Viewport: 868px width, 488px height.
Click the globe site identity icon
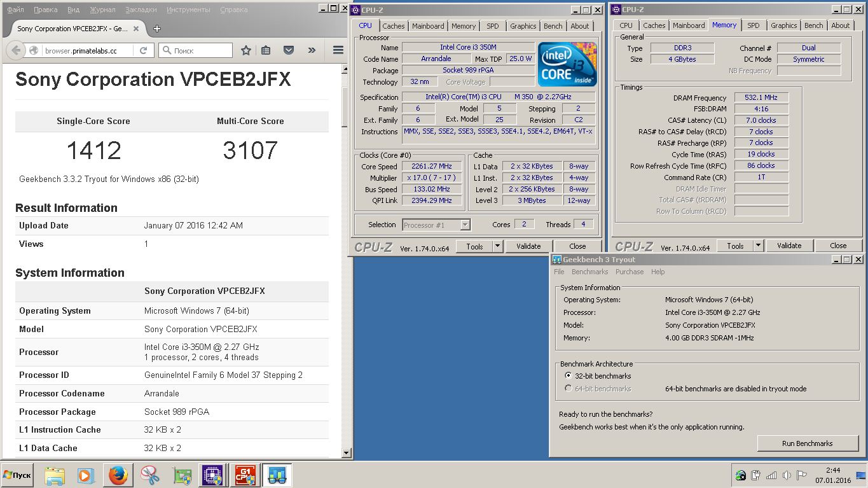pyautogui.click(x=34, y=51)
